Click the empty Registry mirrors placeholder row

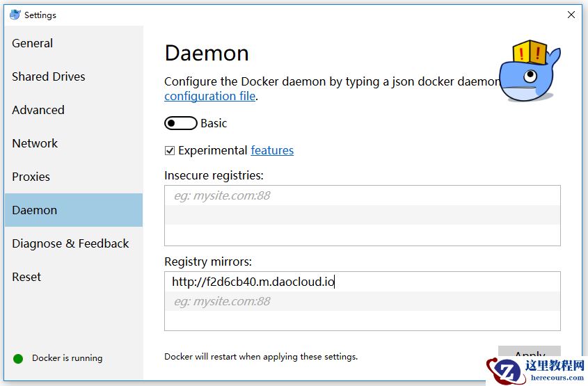(x=362, y=301)
